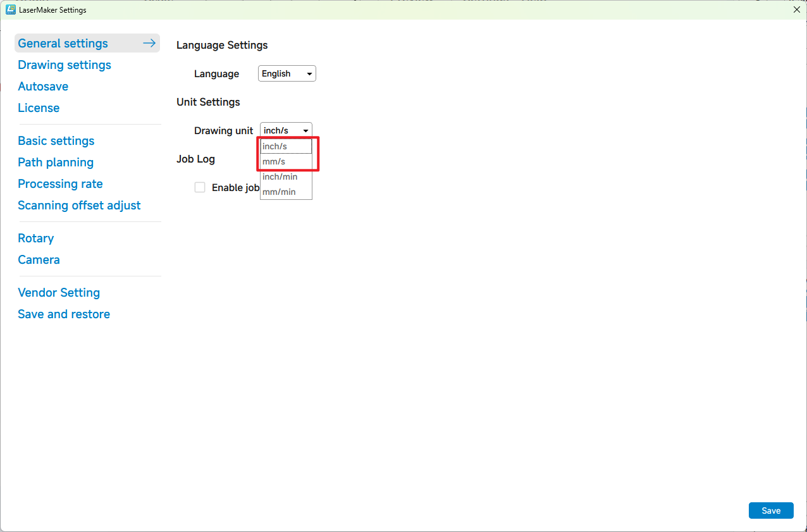Select Basic settings in sidebar
Screen dimensions: 807x532
coord(56,141)
